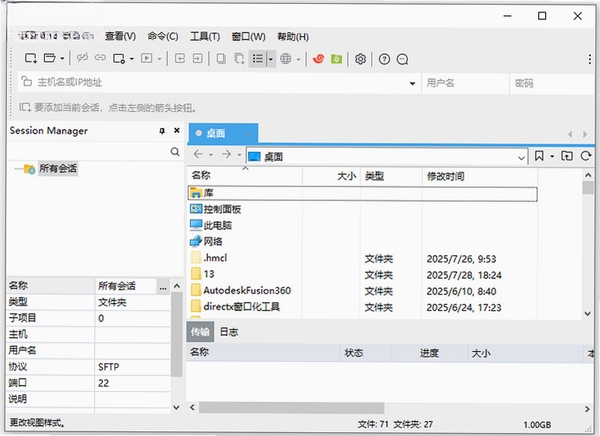Image resolution: width=600 pixels, height=436 pixels.
Task: Select the AutodeskFusion360 folder
Action: [247, 291]
